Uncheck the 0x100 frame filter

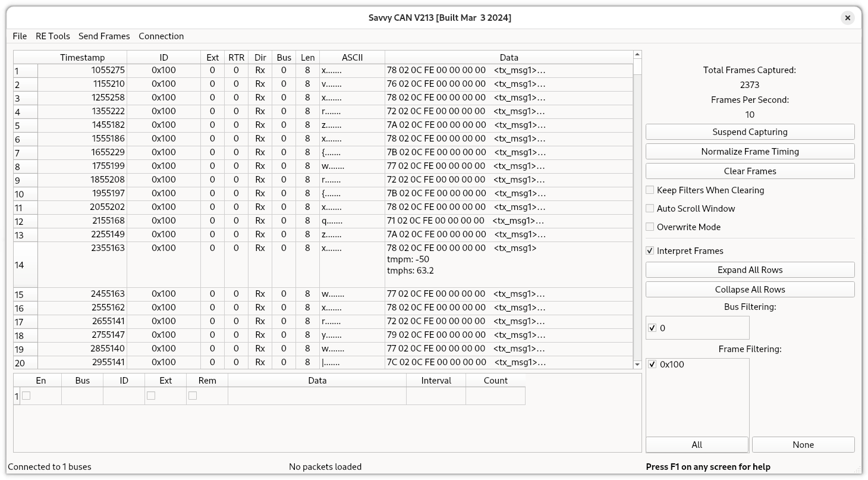pyautogui.click(x=652, y=365)
